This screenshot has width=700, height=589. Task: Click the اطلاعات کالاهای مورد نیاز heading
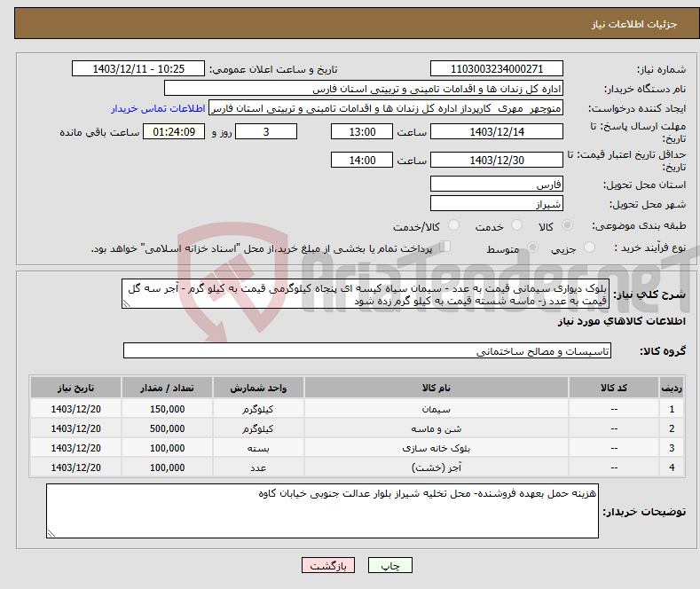(621, 321)
